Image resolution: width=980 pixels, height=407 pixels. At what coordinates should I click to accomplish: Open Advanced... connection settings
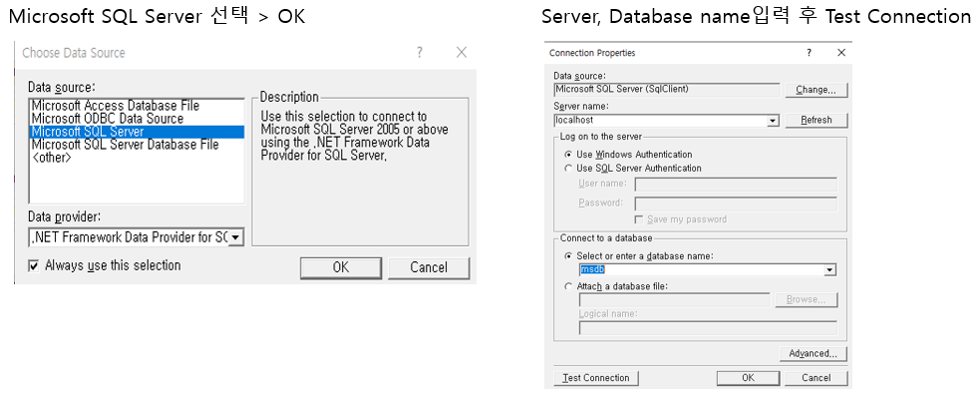coord(813,354)
